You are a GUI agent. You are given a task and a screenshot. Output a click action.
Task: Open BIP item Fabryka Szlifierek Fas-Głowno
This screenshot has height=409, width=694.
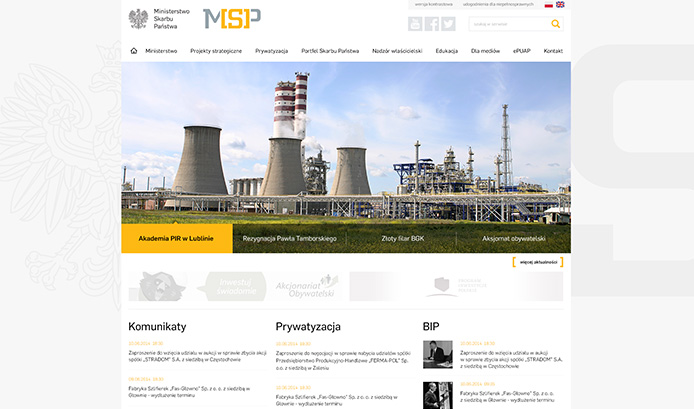507,397
